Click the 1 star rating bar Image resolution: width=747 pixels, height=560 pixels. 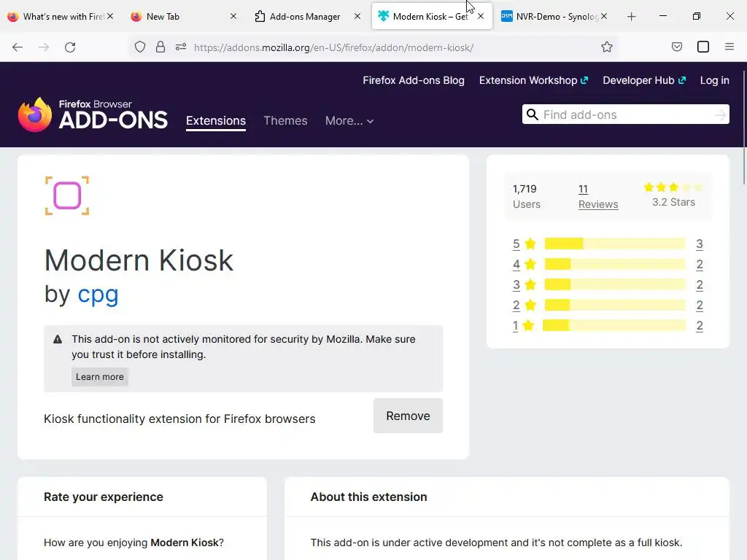pyautogui.click(x=614, y=326)
